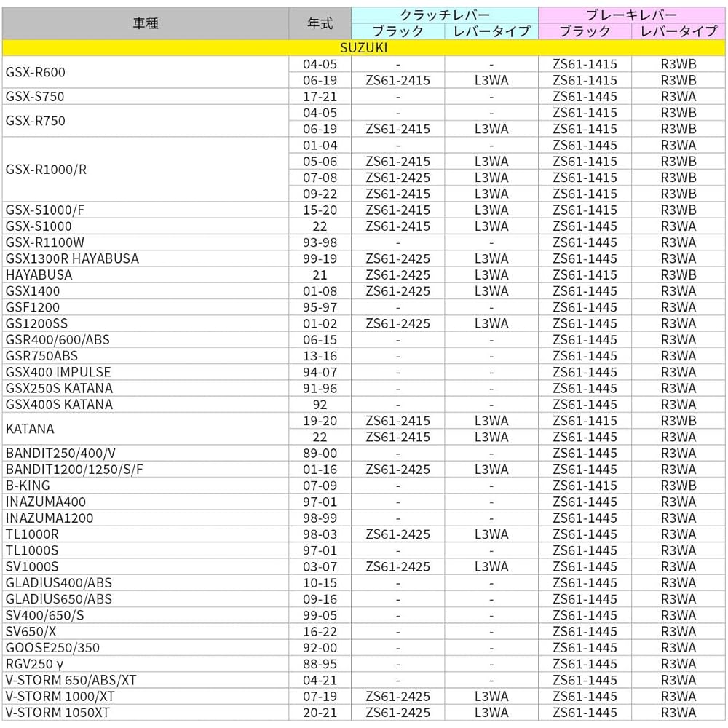Viewport: 728px width, 728px height.
Task: Select the INAZUMA1200 model cell
Action: click(146, 518)
